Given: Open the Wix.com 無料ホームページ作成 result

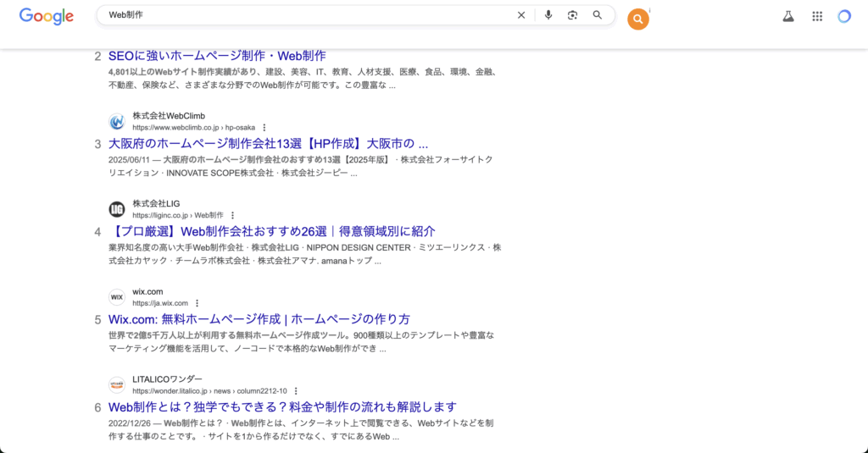Looking at the screenshot, I should pos(259,319).
